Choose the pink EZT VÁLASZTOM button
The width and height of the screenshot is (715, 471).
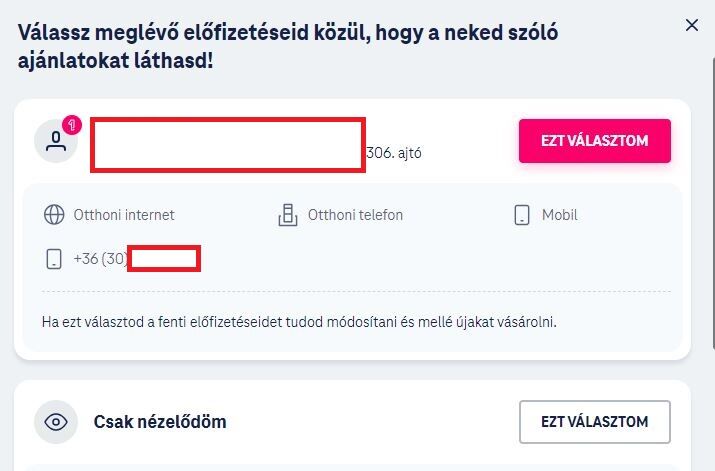pos(595,141)
